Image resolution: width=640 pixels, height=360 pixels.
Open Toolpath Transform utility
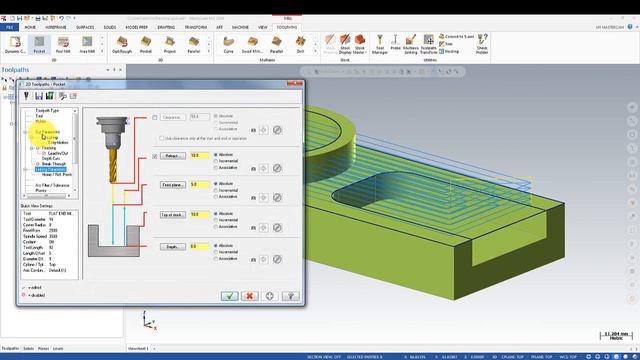tap(428, 44)
